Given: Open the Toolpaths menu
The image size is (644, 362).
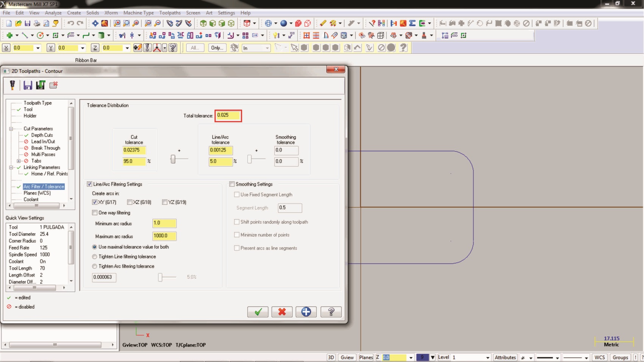Looking at the screenshot, I should (x=170, y=13).
